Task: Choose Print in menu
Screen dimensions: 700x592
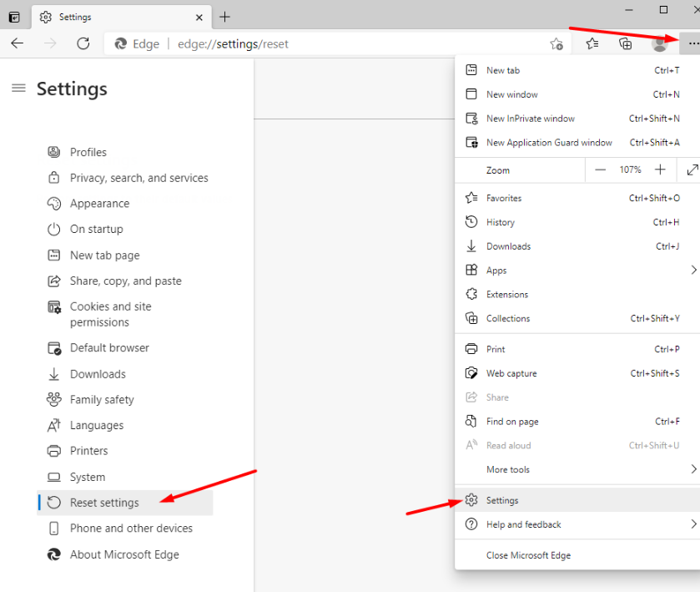Action: pos(577,349)
